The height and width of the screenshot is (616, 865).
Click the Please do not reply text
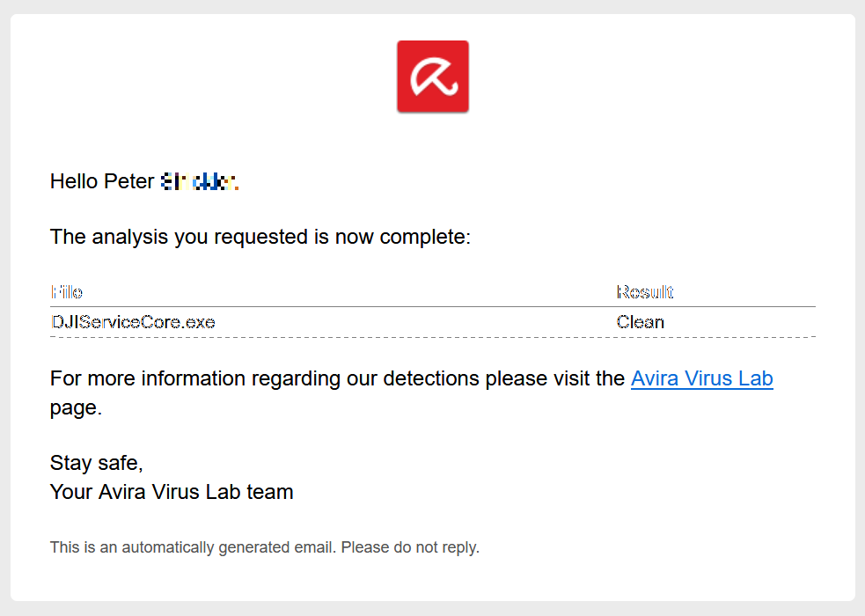[x=410, y=547]
